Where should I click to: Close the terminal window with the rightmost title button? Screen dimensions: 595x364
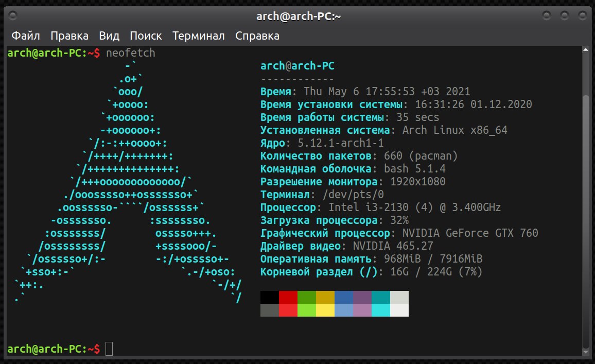coord(583,15)
